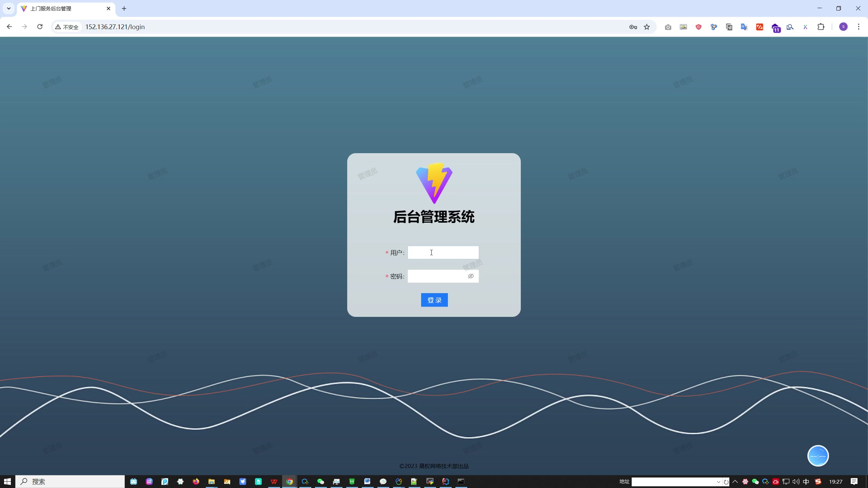Open the 不安全 site security info
The height and width of the screenshot is (488, 868).
pyautogui.click(x=67, y=27)
